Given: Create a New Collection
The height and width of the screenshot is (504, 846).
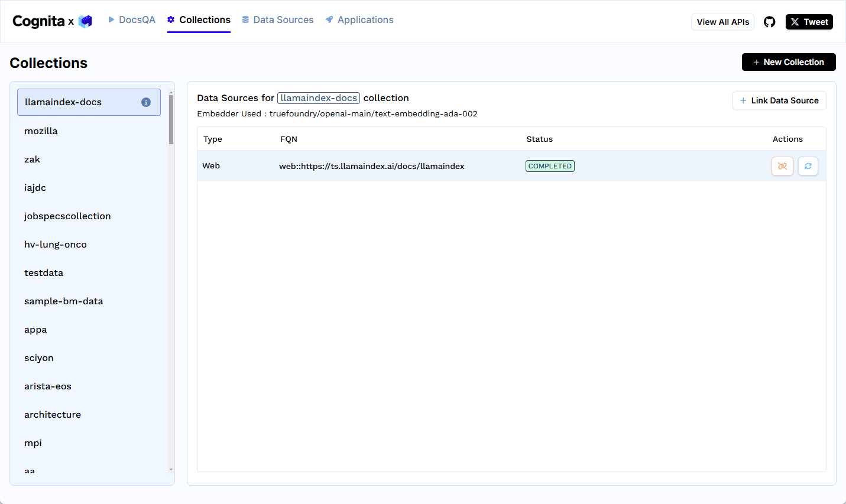Looking at the screenshot, I should [x=789, y=62].
